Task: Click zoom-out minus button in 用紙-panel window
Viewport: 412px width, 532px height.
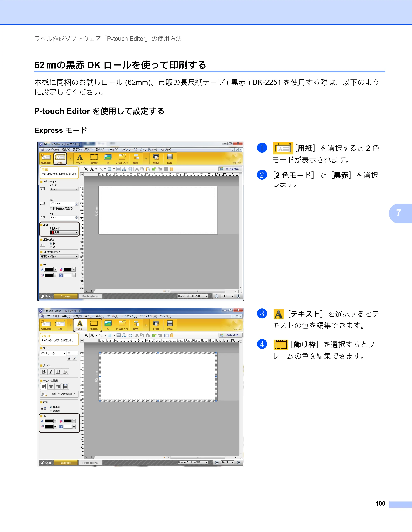Action: (x=217, y=296)
